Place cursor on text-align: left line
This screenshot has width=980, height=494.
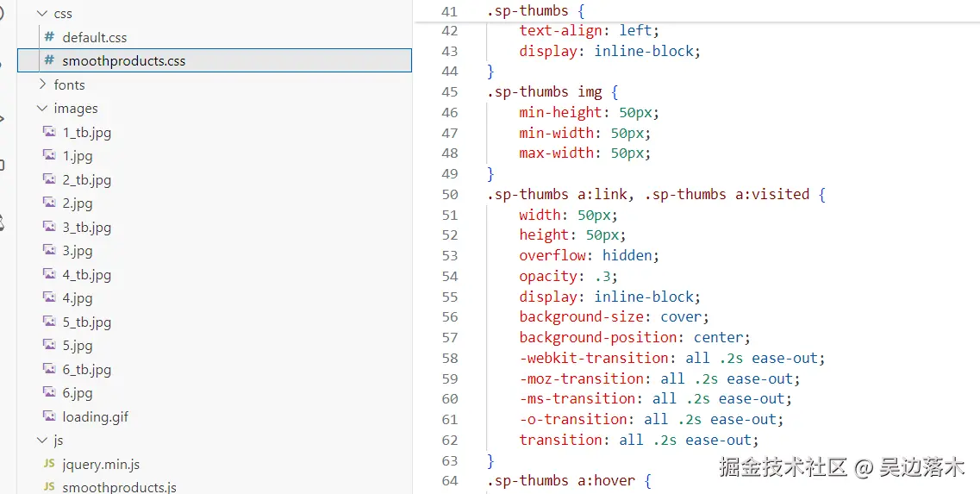(589, 31)
